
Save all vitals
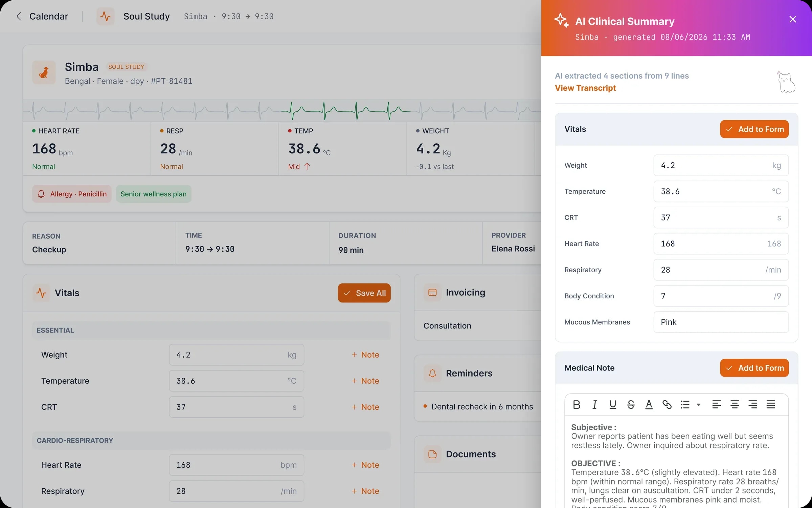(364, 293)
